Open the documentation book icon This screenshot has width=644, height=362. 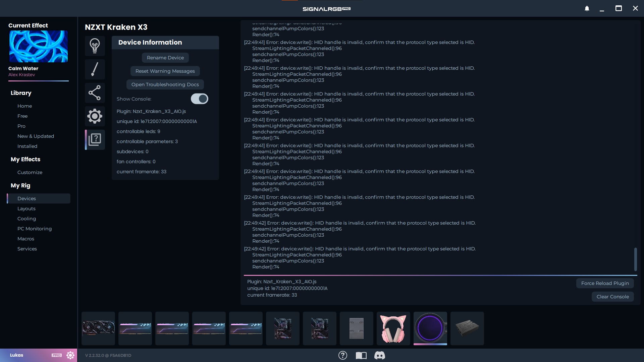pos(361,355)
